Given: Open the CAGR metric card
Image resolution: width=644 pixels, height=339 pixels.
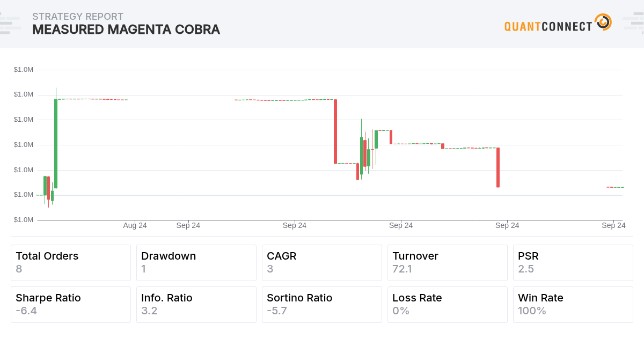Looking at the screenshot, I should click(x=322, y=263).
